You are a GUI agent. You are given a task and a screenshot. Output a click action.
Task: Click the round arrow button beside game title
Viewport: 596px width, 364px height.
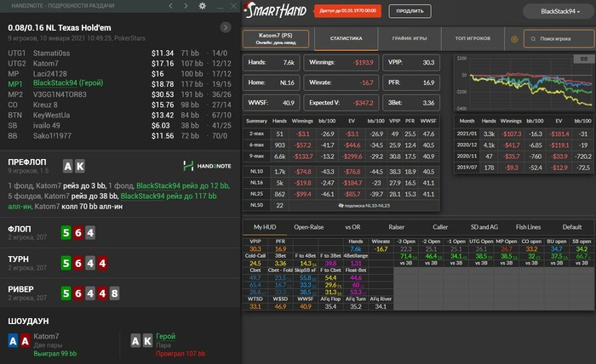[226, 27]
